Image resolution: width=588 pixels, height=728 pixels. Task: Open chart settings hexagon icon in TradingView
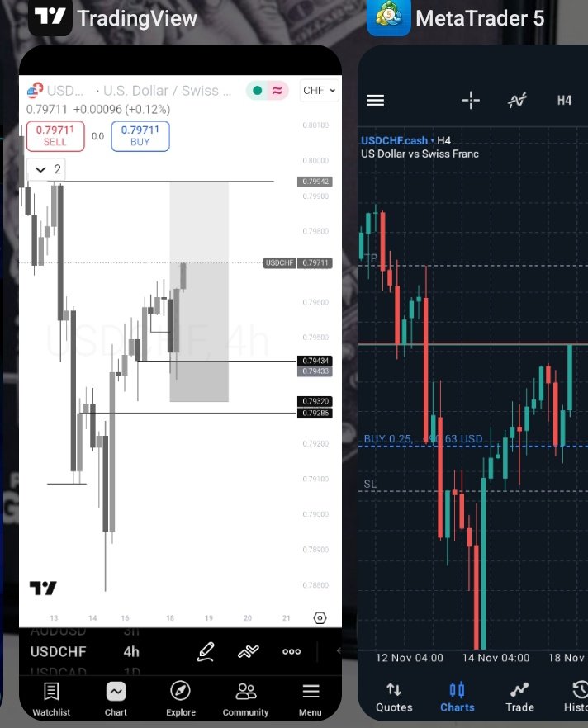pyautogui.click(x=320, y=618)
